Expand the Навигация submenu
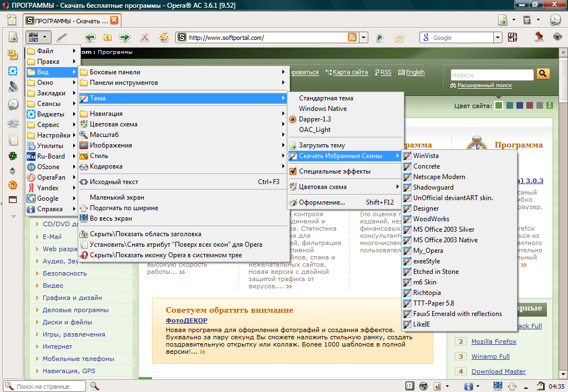 click(x=184, y=114)
